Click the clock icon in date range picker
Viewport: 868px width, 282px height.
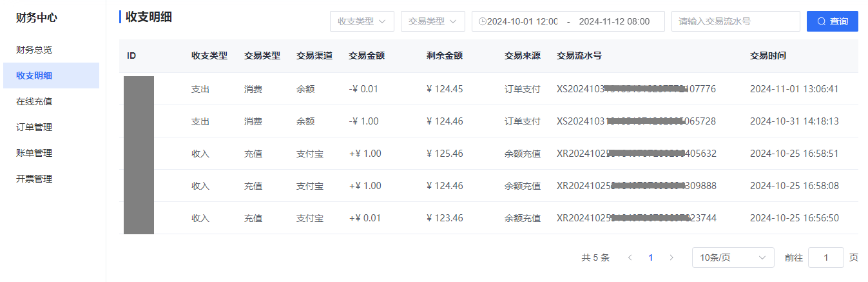pyautogui.click(x=483, y=21)
